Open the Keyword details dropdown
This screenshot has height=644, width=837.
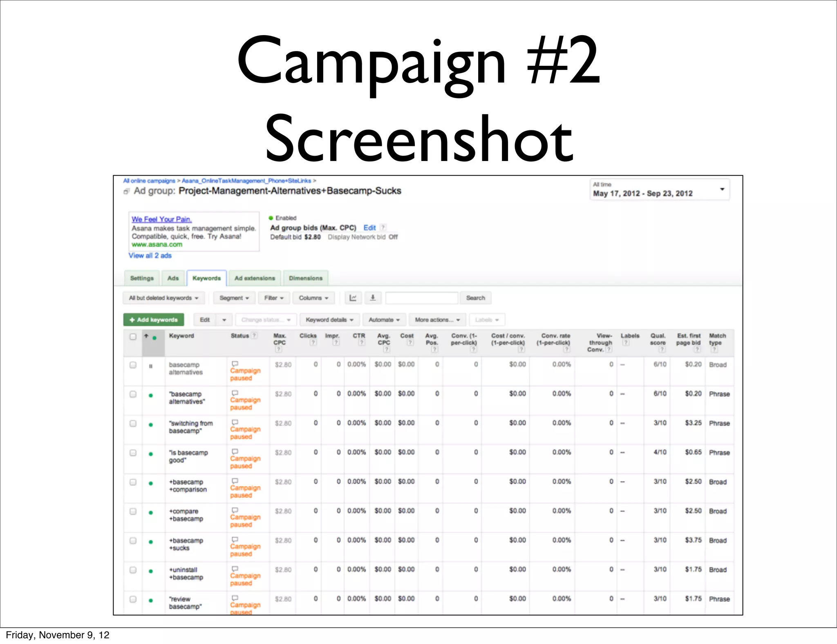tap(329, 320)
